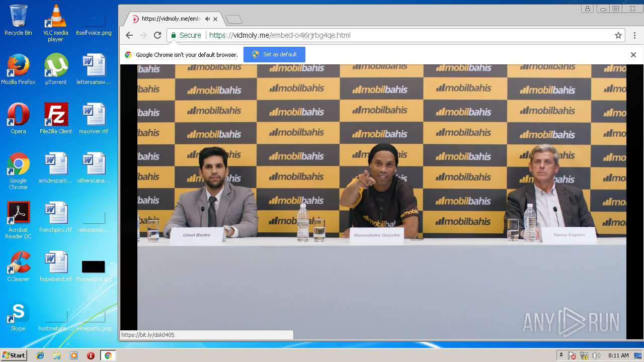Open the Windows Start menu

click(14, 355)
